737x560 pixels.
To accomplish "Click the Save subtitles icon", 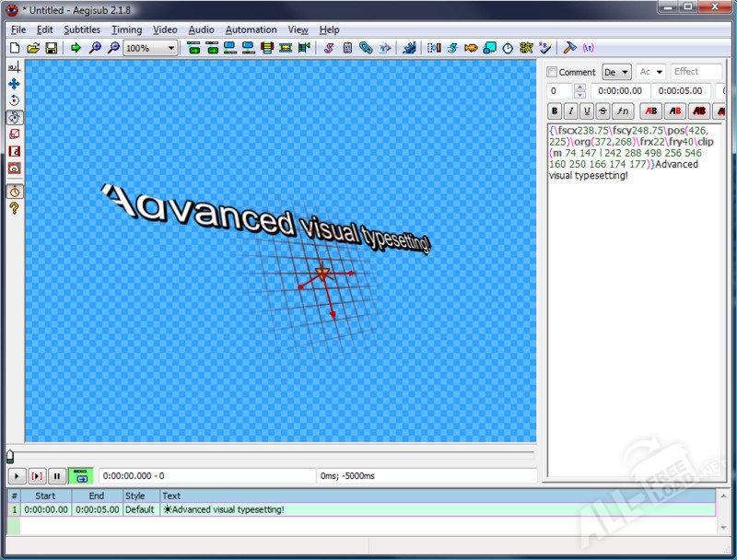I will [52, 48].
